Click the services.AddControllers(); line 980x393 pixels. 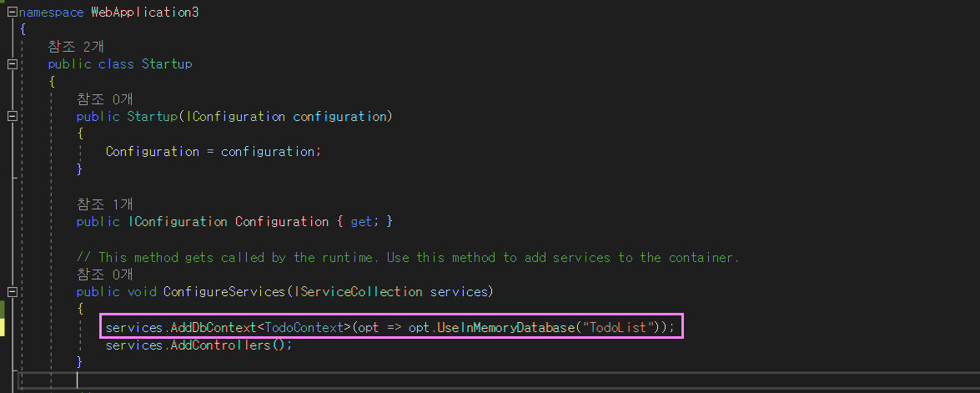pyautogui.click(x=199, y=345)
